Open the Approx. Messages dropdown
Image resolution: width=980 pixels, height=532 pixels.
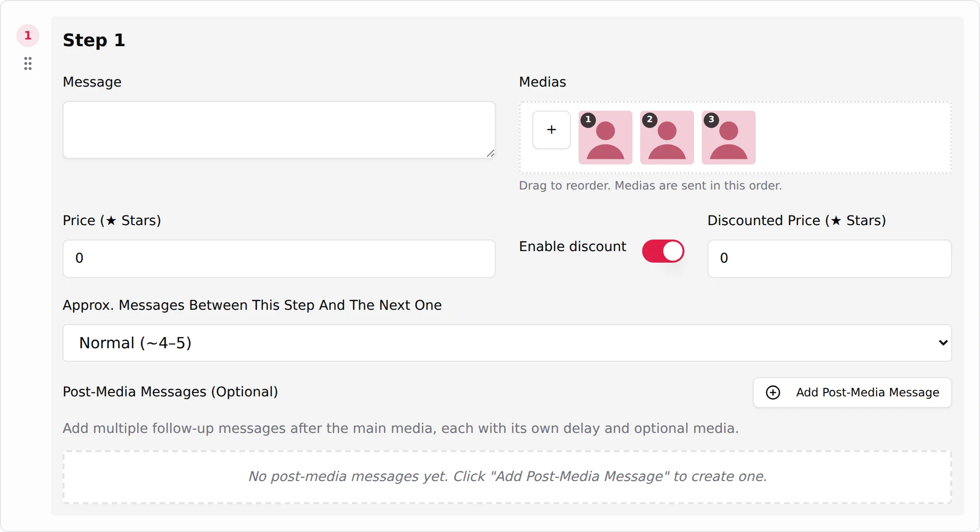[x=507, y=343]
